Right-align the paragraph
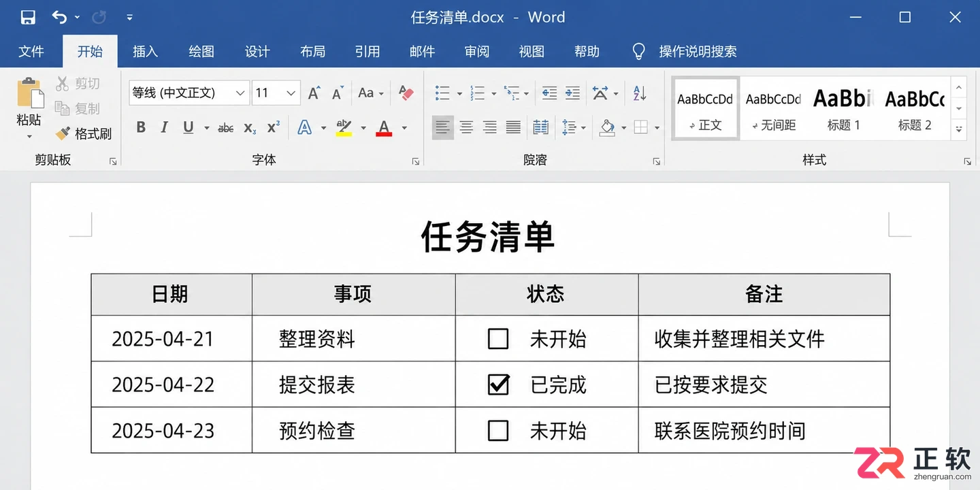Screen dimensions: 980x490 point(489,127)
